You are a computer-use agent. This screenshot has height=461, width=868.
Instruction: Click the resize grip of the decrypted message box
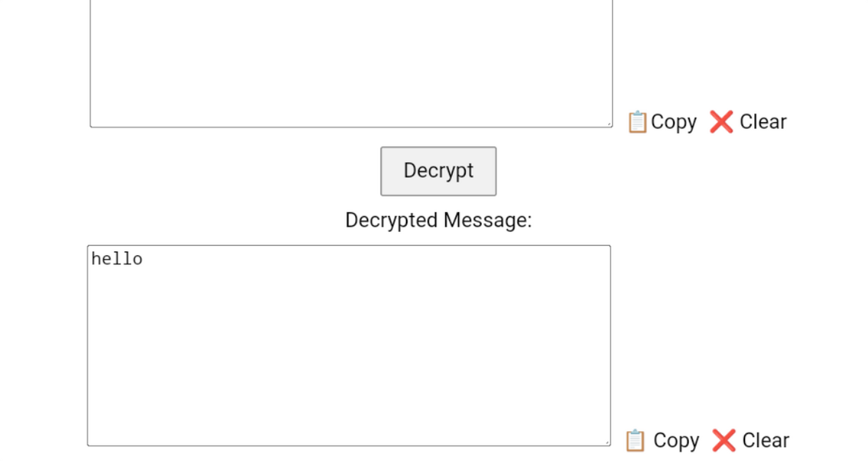click(607, 443)
